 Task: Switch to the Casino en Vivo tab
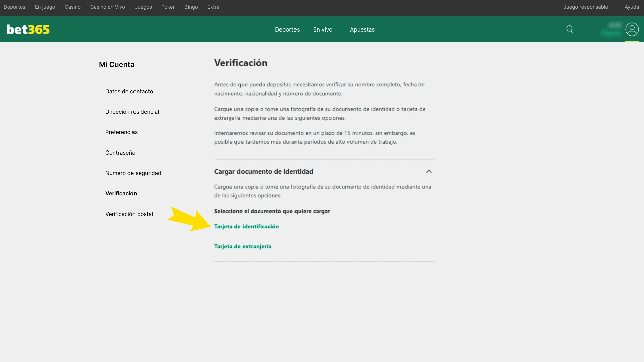(x=107, y=7)
